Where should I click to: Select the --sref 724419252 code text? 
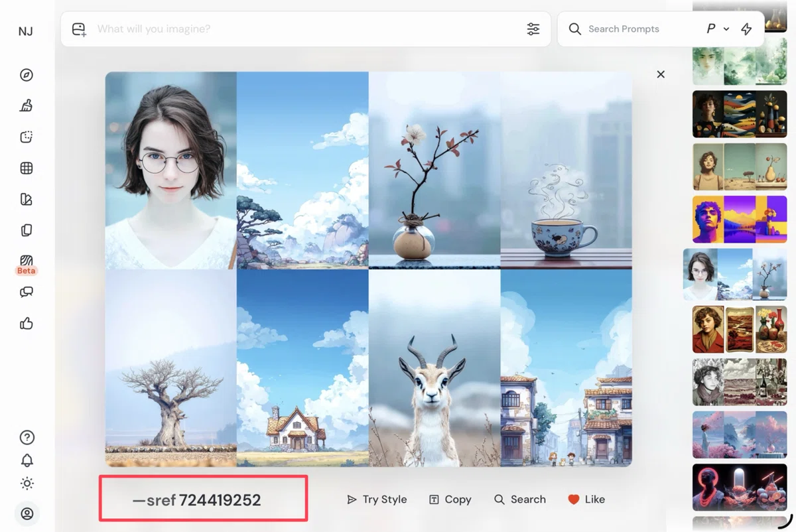[197, 500]
